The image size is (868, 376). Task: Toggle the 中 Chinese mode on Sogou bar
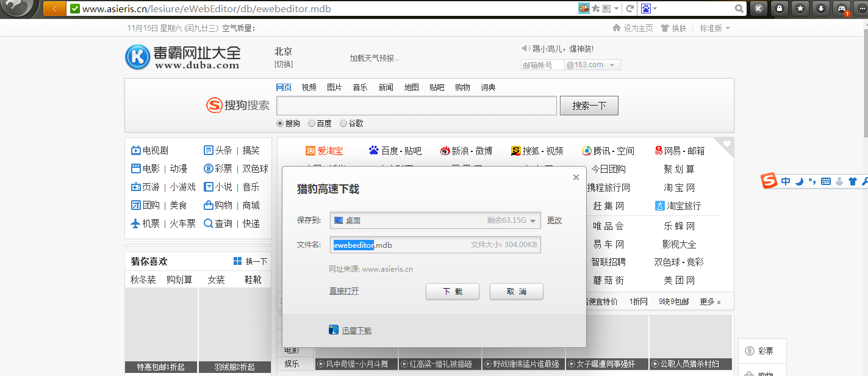(786, 181)
